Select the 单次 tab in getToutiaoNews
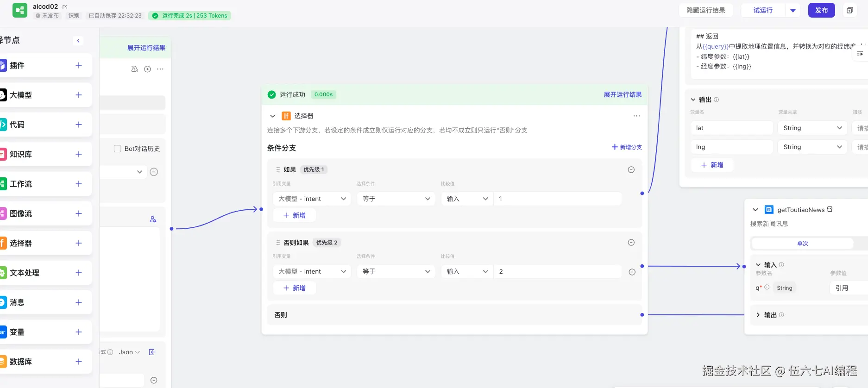Viewport: 868px width, 388px height. tap(802, 244)
